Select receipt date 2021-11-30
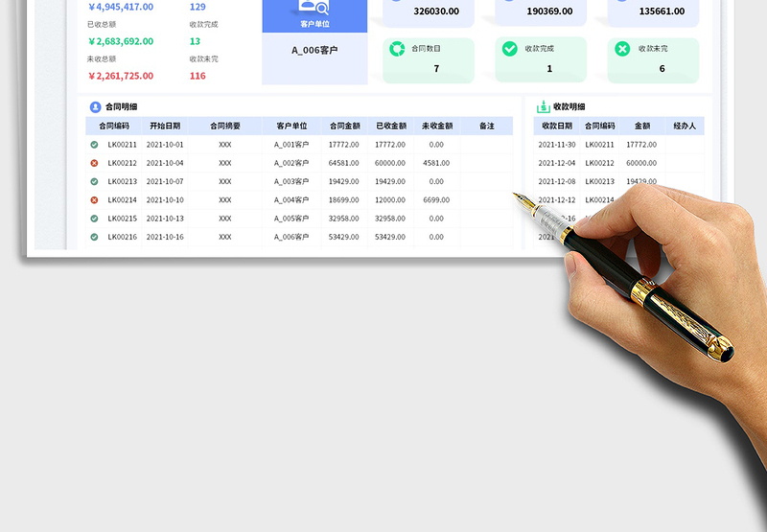 (557, 145)
